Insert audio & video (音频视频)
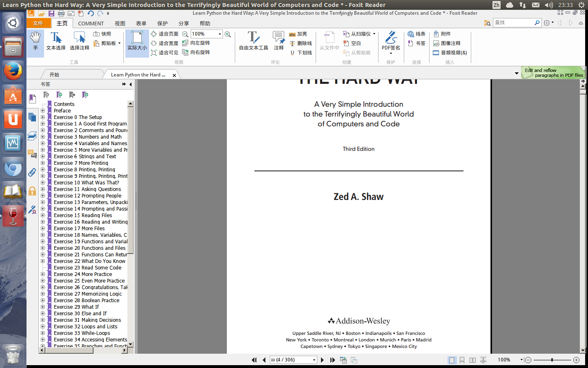 tap(450, 53)
